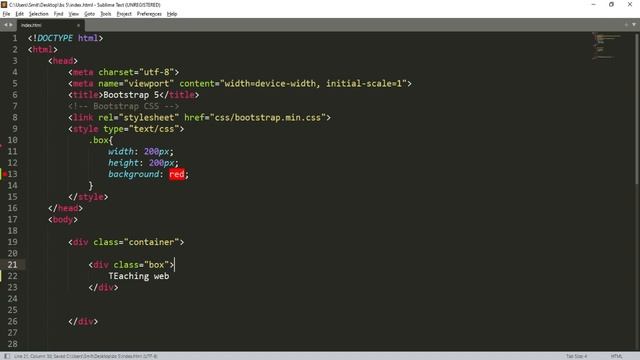The height and width of the screenshot is (360, 640).
Task: Open the File menu
Action: pos(6,14)
